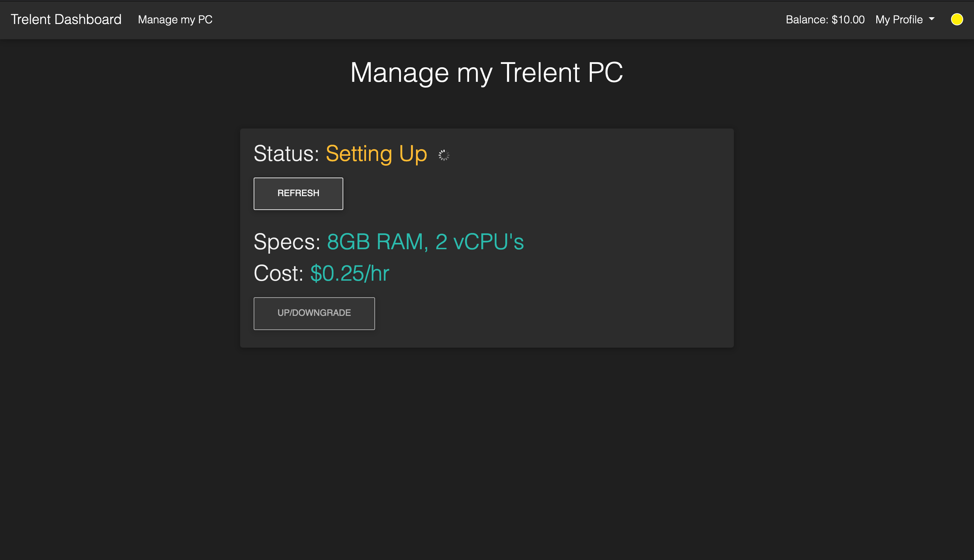The height and width of the screenshot is (560, 974).
Task: Click the Setting Up status text
Action: [376, 154]
